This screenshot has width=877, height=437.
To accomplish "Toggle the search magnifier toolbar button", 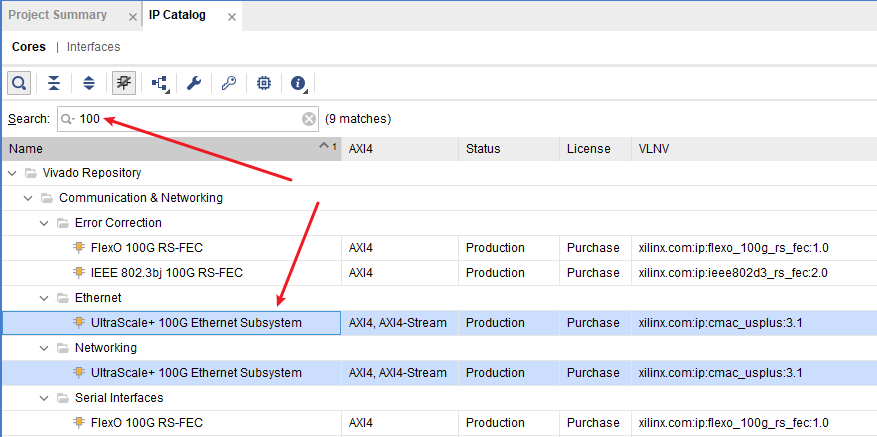I will tap(19, 83).
